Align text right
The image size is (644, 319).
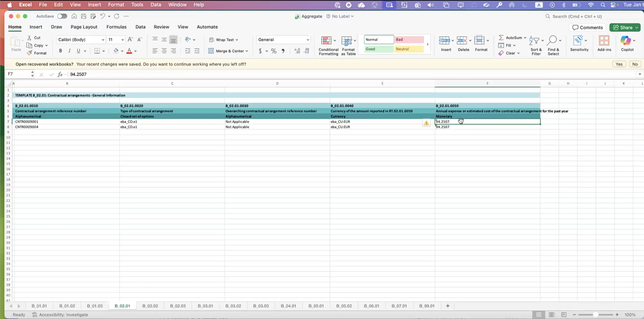coord(173,51)
